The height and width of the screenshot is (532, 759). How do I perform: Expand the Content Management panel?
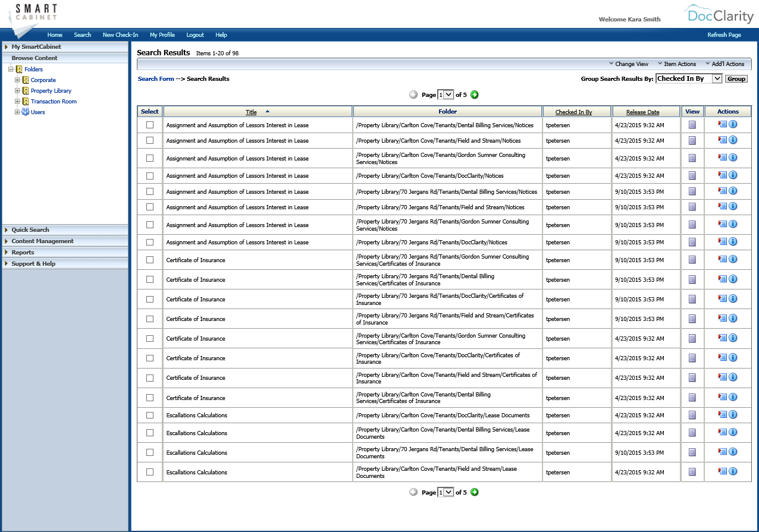tap(65, 241)
